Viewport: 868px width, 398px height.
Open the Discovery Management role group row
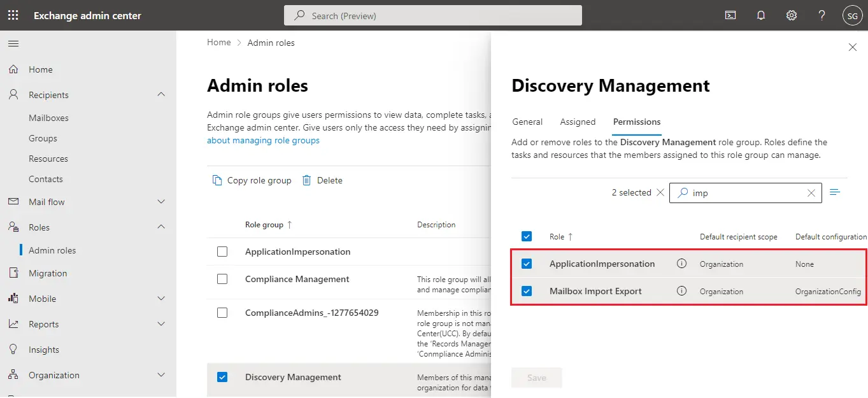pos(349,381)
